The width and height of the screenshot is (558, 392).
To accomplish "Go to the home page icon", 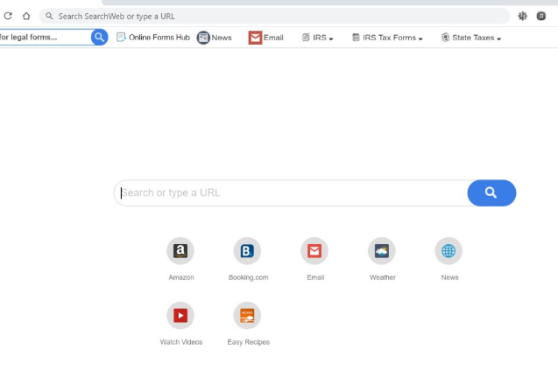I will click(x=26, y=16).
